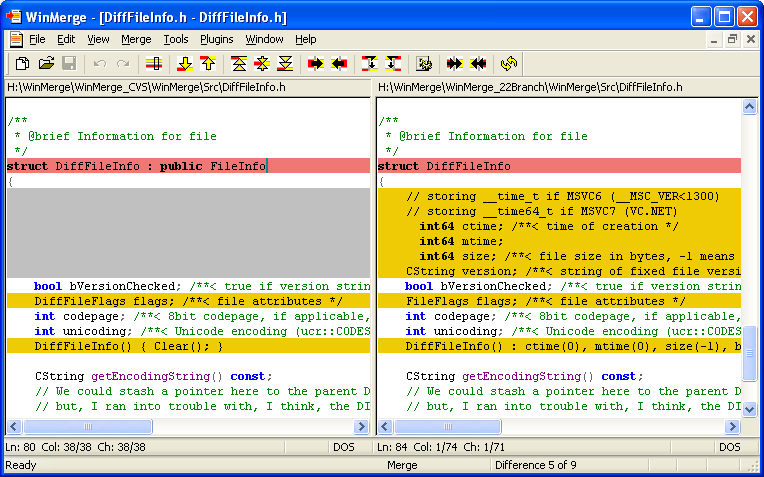Copy difference to left pane icon
764x477 pixels.
pos(339,64)
